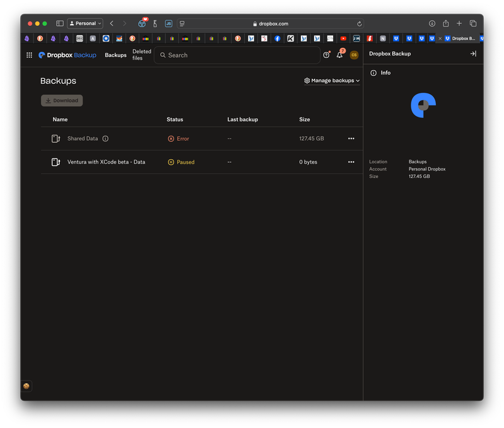
Task: Open more options for Shared Data backup
Action: [351, 139]
